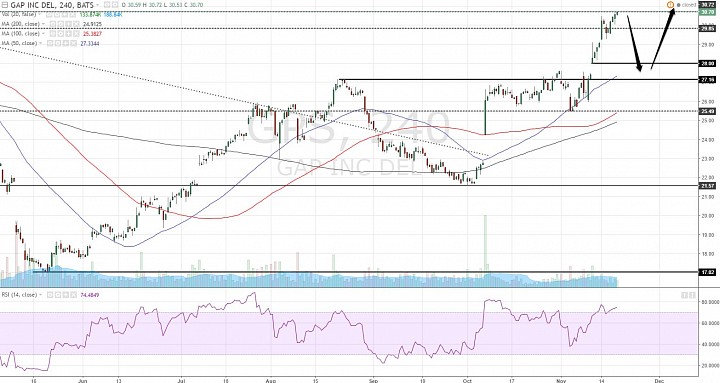Hide the MA (100, close) line with its eye icon

pos(52,34)
